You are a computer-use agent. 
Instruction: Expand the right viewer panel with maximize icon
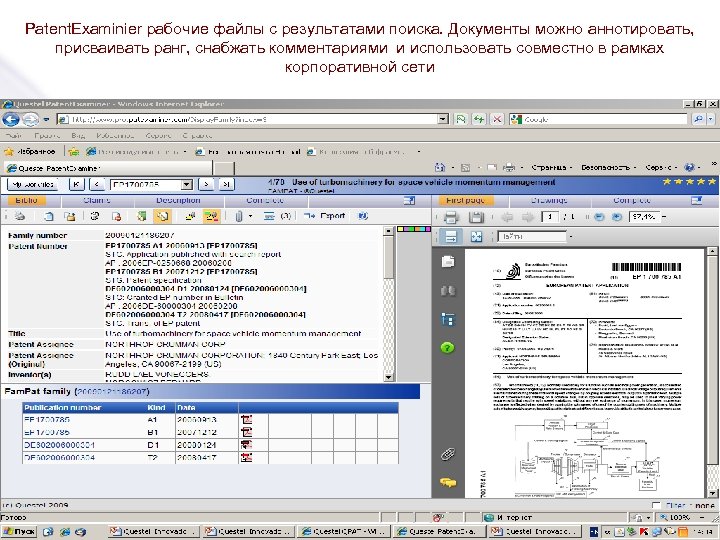pyautogui.click(x=697, y=201)
